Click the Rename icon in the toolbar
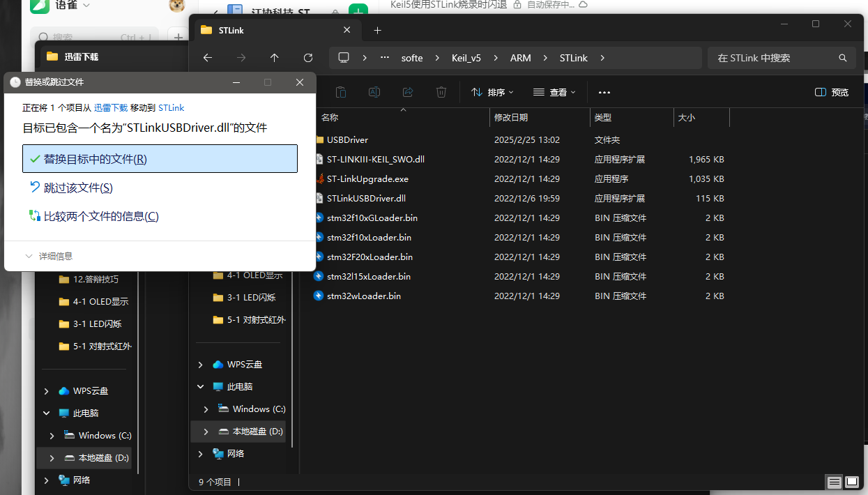Screen dimensions: 868x495 (374, 92)
